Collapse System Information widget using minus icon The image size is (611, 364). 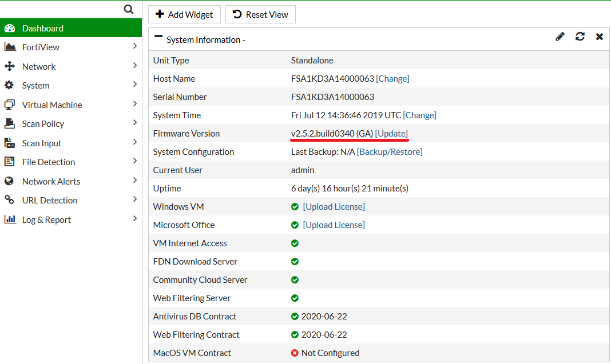158,37
